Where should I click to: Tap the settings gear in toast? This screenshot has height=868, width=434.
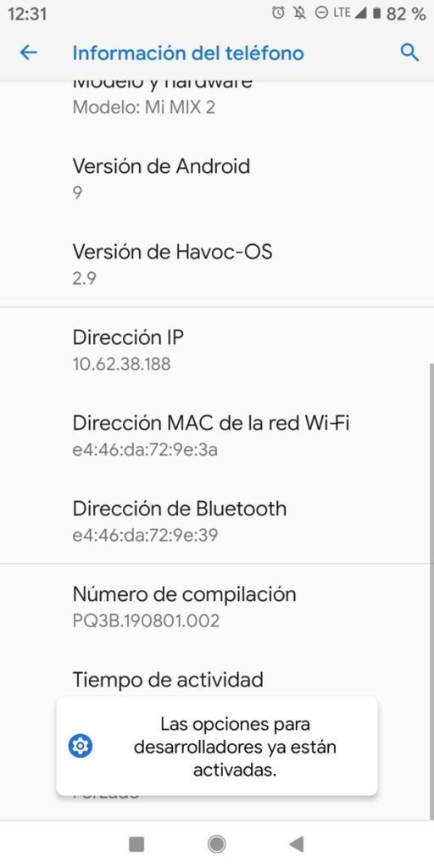(81, 747)
